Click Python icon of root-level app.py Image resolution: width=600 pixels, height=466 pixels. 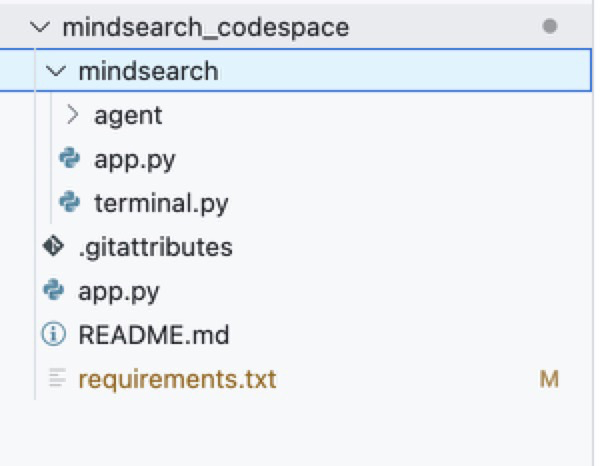pos(53,291)
